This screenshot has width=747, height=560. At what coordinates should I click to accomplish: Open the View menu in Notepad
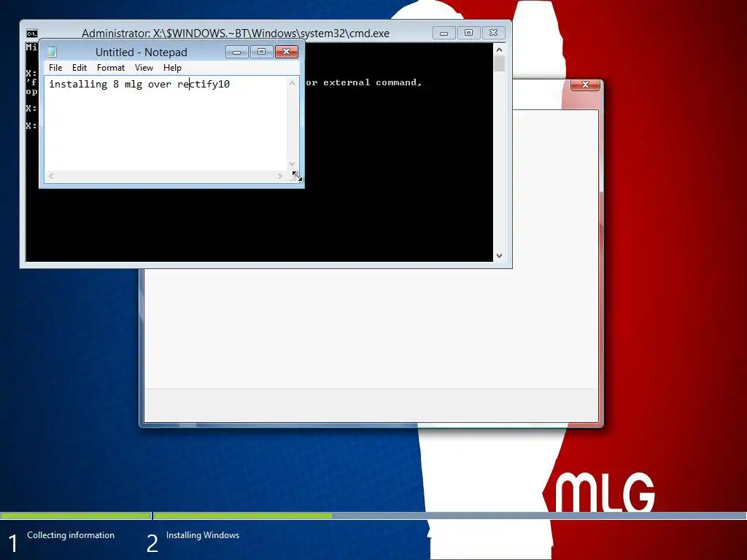tap(144, 68)
